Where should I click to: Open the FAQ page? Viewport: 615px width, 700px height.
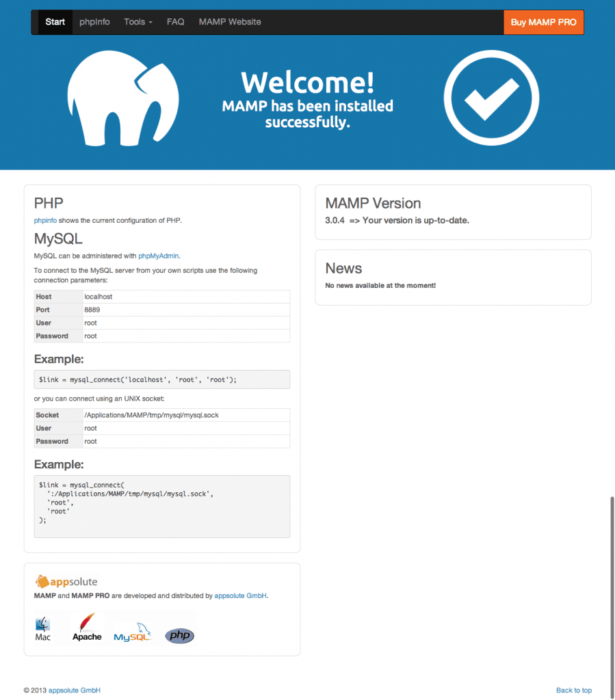tap(175, 21)
